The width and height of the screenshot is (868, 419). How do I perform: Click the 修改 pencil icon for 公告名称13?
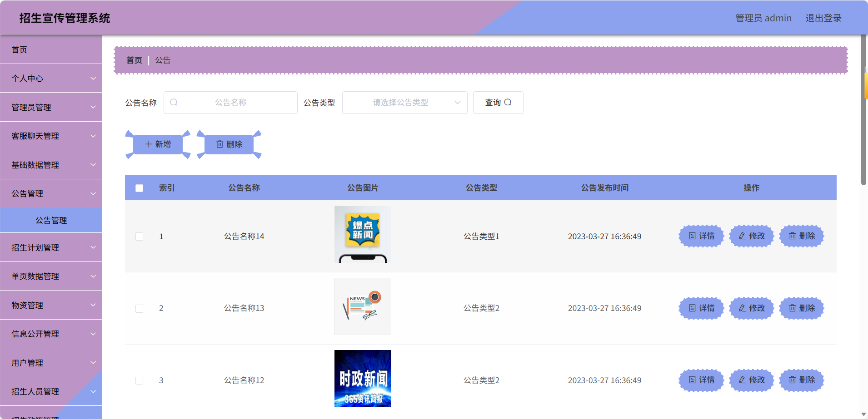pyautogui.click(x=742, y=308)
